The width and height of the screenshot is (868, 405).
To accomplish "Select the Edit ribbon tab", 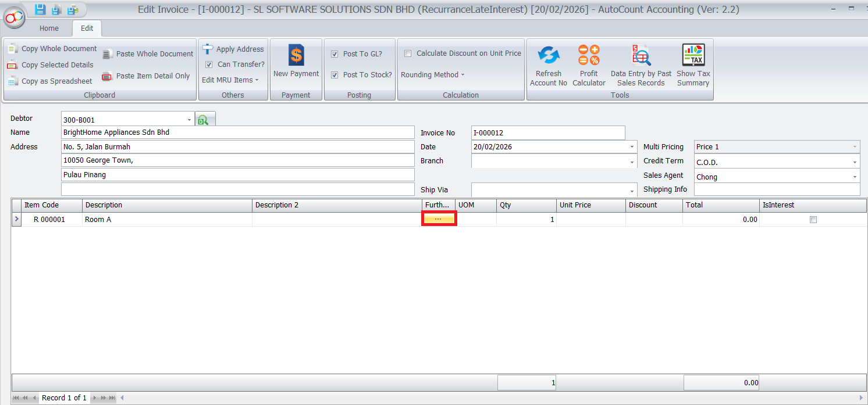I will (x=87, y=28).
